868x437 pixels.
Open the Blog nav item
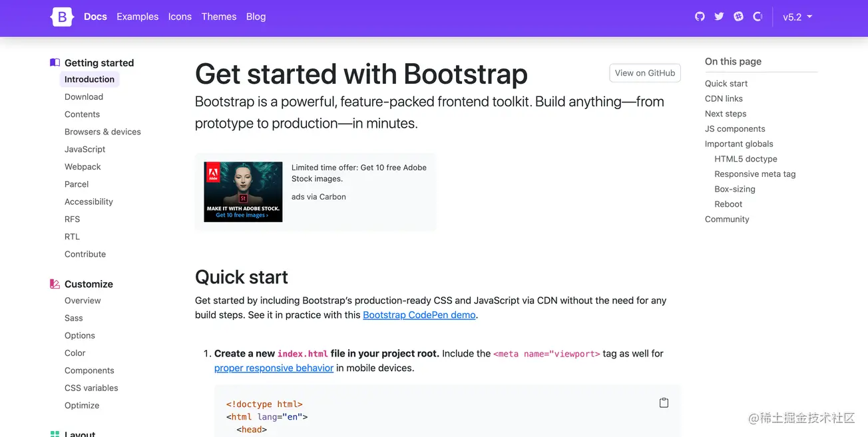pos(256,17)
